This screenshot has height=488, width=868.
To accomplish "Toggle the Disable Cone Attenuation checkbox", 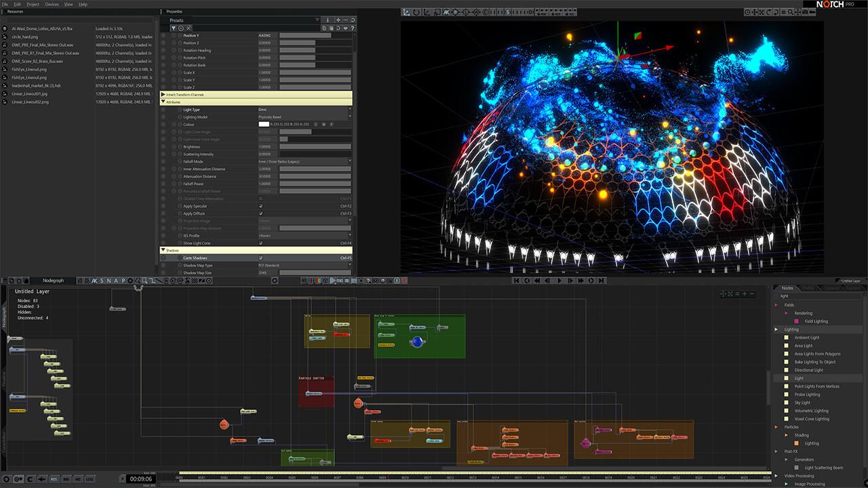I will (x=261, y=199).
